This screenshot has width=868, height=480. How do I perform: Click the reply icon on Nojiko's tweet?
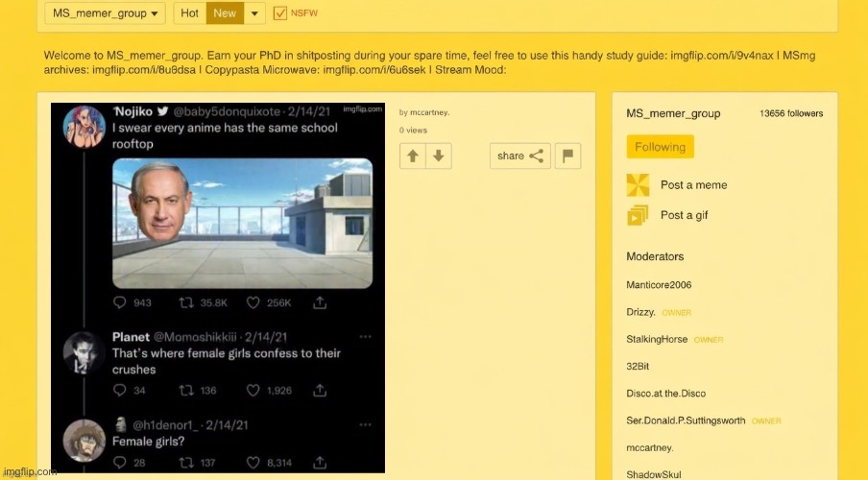click(120, 302)
